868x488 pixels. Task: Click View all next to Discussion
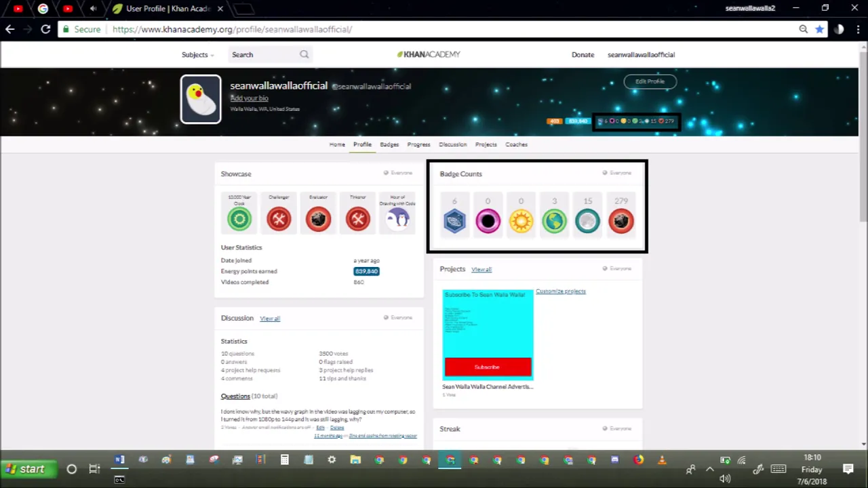tap(270, 319)
